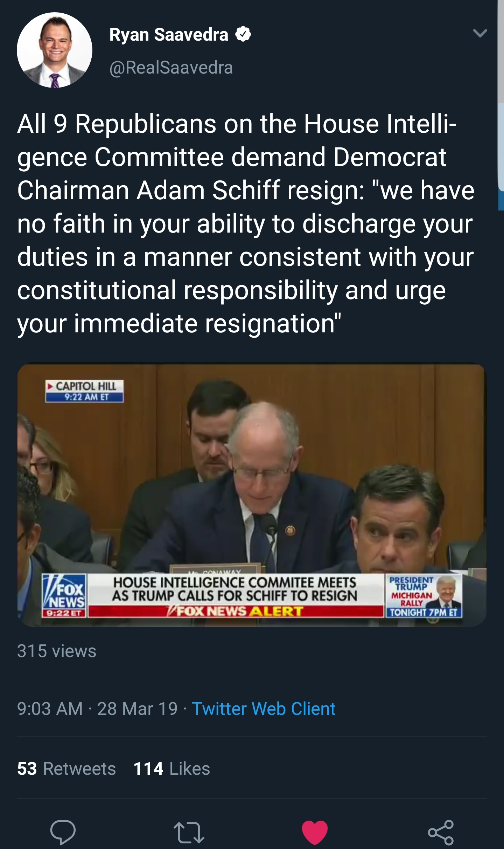This screenshot has width=504, height=849.
Task: Click the 9:03 AM timestamp
Action: click(x=50, y=709)
